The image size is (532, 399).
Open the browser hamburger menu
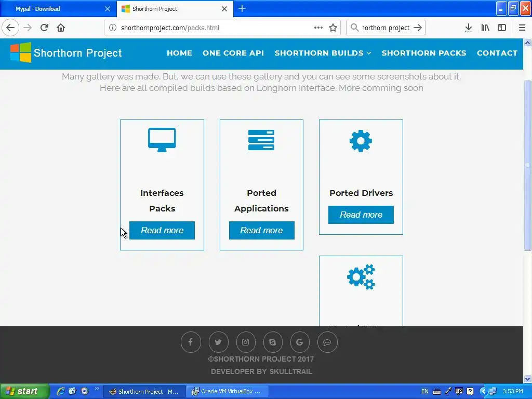click(x=522, y=28)
